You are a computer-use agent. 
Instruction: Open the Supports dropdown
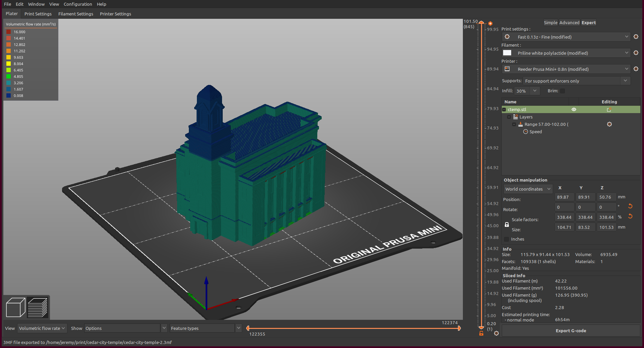pos(625,81)
